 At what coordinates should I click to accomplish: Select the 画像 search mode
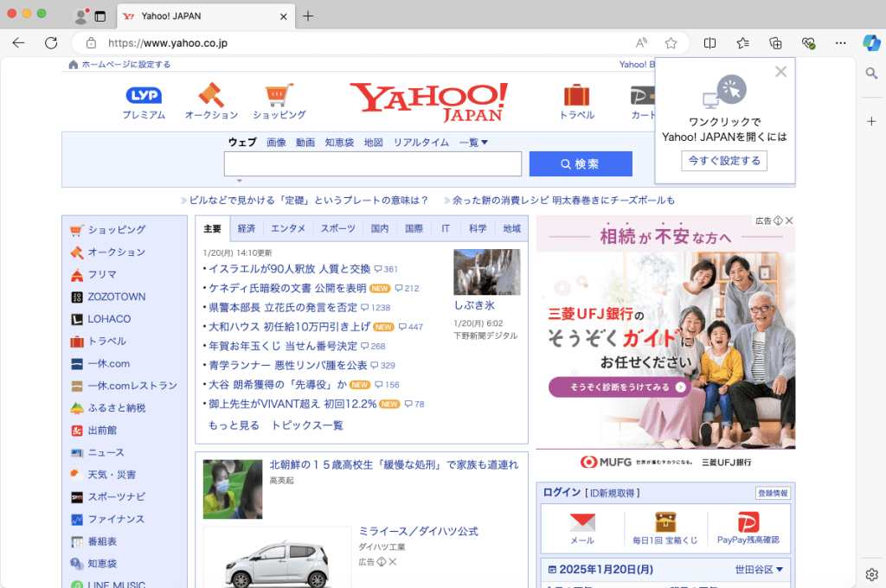277,142
